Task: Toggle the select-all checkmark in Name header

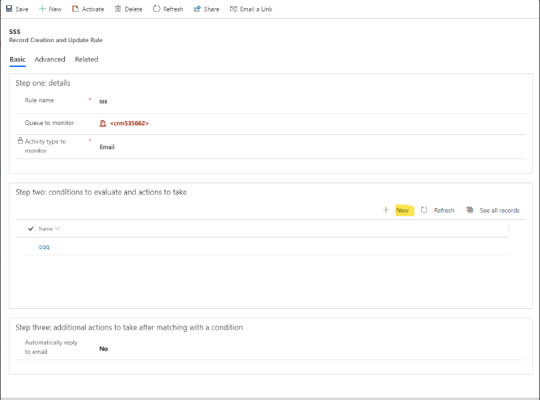Action: click(31, 228)
